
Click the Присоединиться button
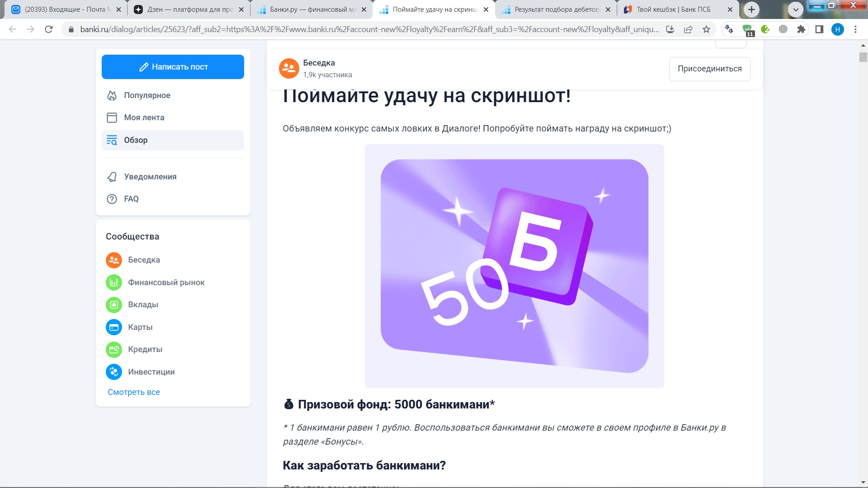click(709, 69)
